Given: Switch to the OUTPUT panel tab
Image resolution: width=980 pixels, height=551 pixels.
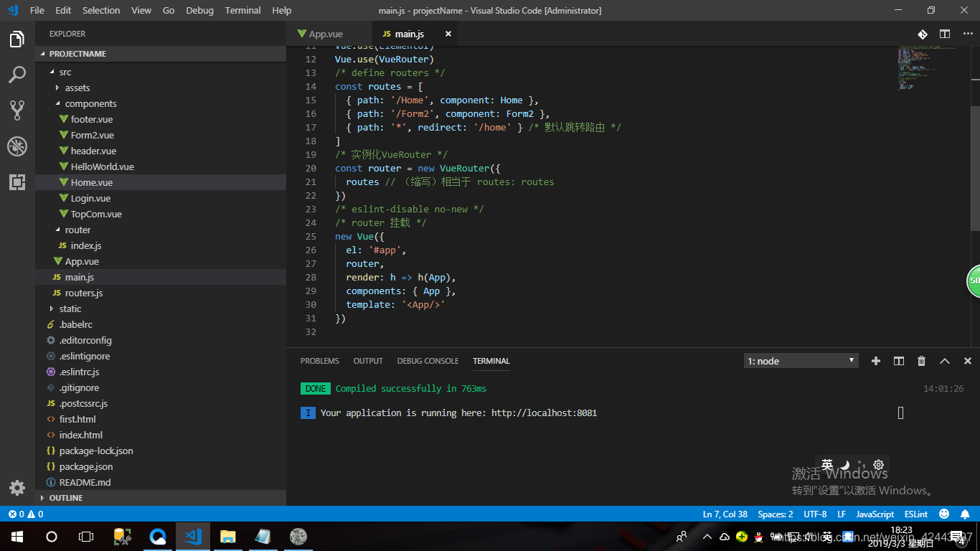Looking at the screenshot, I should [368, 361].
